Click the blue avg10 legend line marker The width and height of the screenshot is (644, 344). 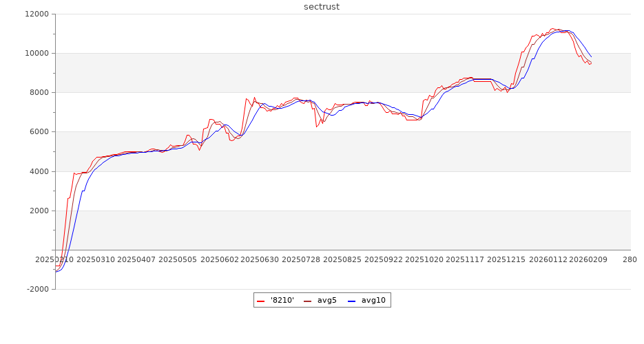[x=351, y=301]
